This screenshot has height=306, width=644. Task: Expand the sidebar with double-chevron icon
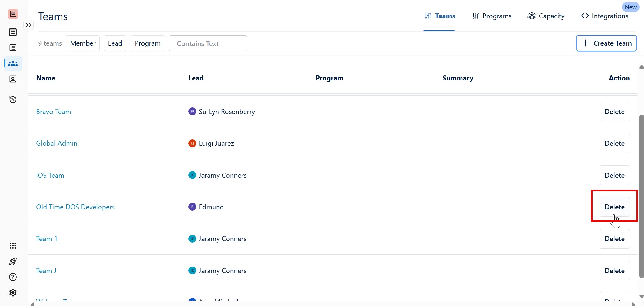(x=28, y=25)
